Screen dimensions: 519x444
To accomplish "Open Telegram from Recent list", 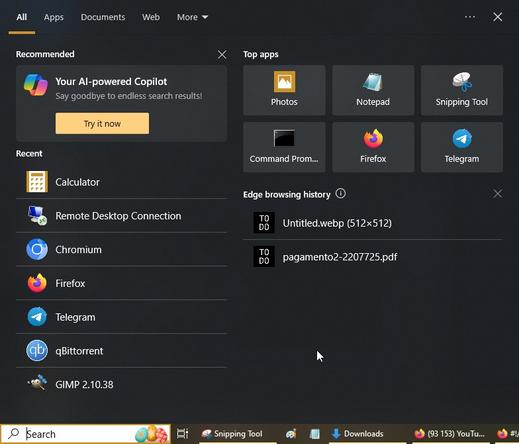I will (121, 317).
